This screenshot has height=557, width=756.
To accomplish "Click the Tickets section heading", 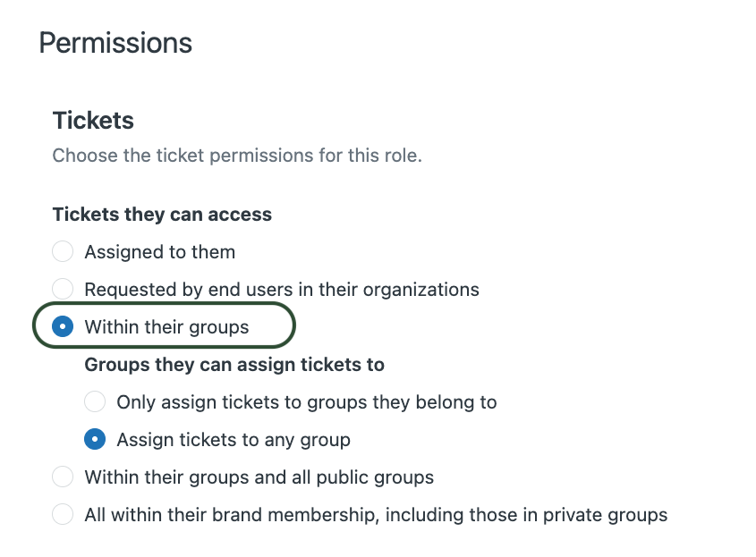I will (92, 120).
